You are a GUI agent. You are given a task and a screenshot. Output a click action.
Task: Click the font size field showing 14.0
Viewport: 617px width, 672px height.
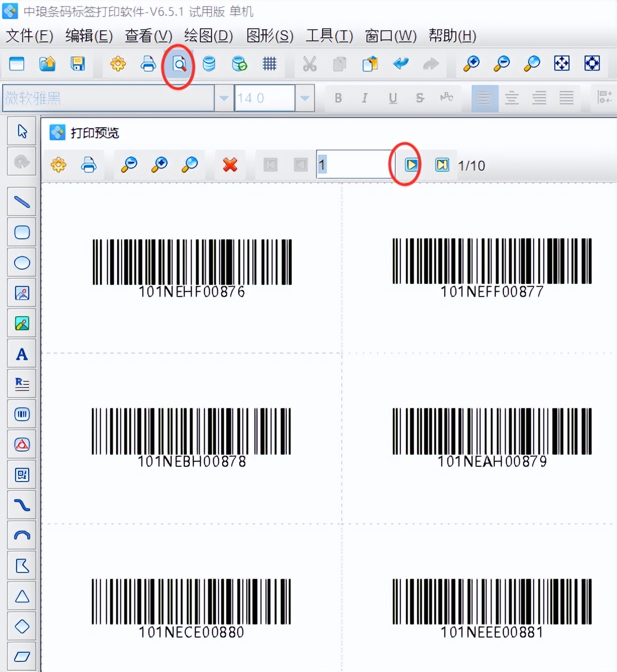coord(265,98)
